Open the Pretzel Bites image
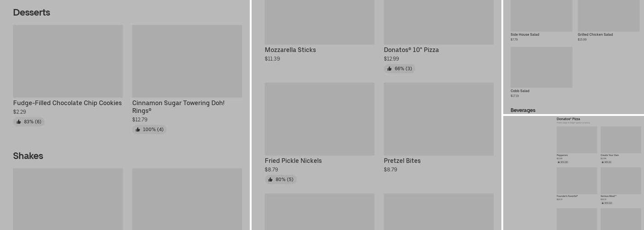The height and width of the screenshot is (230, 644). 438,119
